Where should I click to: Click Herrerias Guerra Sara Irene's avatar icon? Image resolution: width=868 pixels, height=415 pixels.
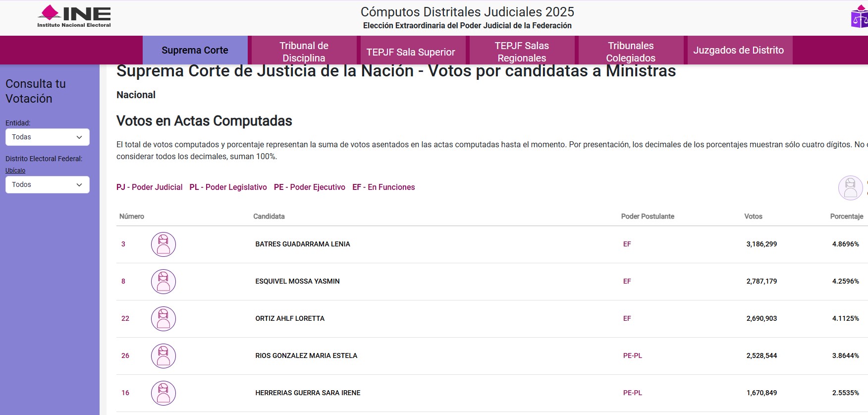[163, 393]
